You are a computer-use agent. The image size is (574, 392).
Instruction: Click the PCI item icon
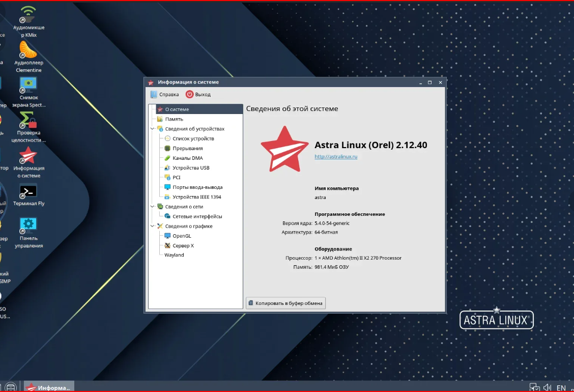coord(167,177)
